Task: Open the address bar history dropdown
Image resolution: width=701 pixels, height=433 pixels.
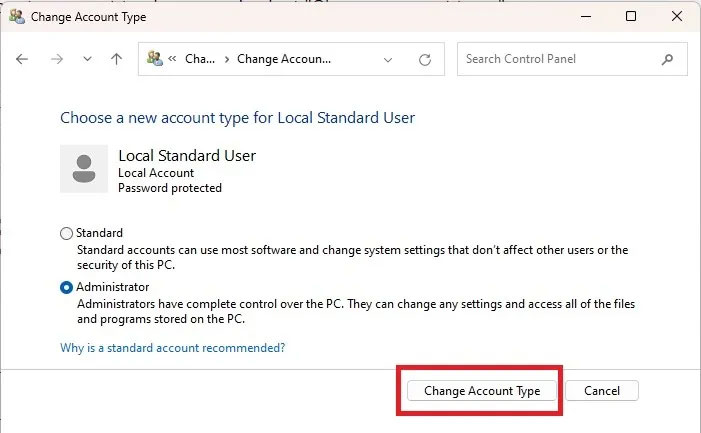Action: pyautogui.click(x=389, y=59)
